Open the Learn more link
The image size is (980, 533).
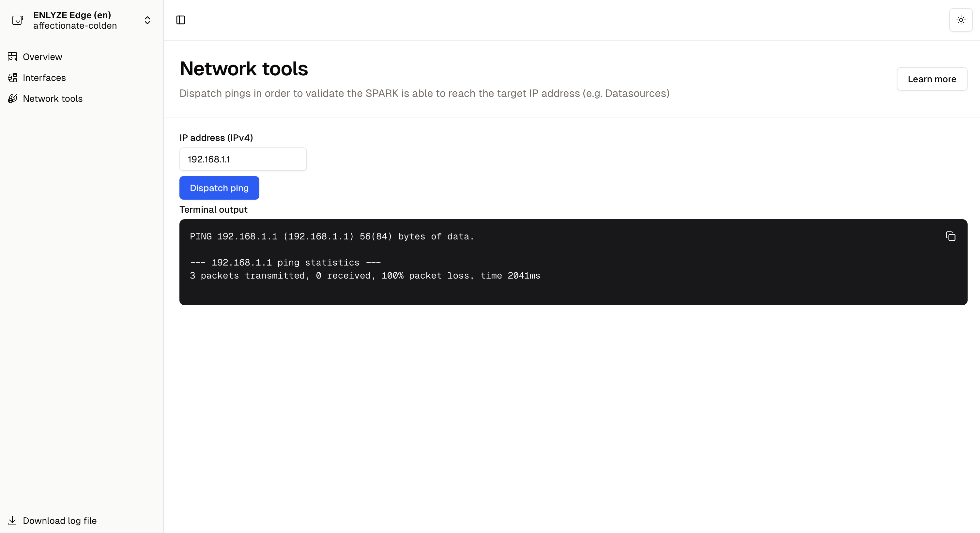pos(932,79)
